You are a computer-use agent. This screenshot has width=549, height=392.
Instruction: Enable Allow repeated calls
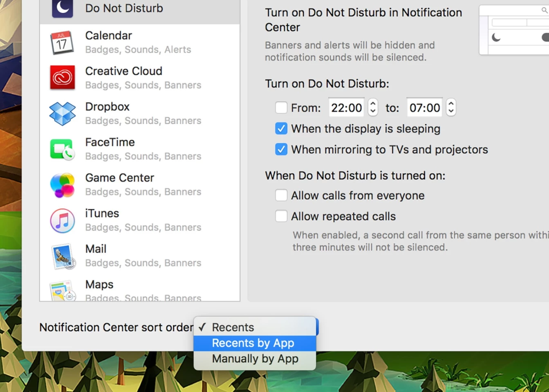click(x=281, y=216)
